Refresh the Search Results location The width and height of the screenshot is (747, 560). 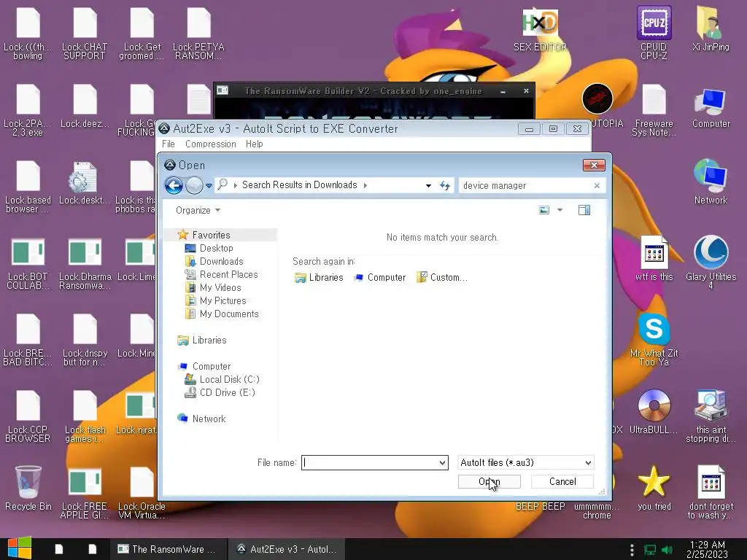(x=445, y=186)
